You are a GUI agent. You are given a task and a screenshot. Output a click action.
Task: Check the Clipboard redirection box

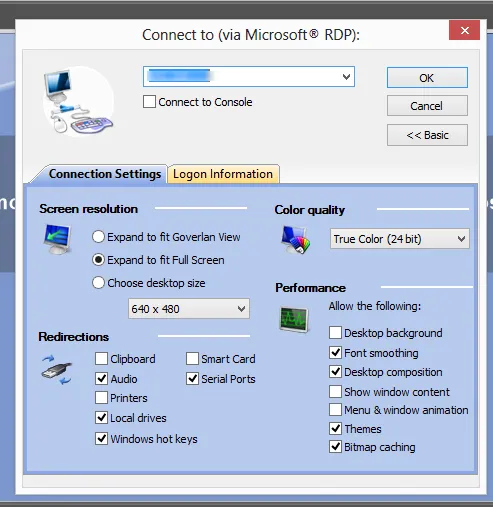[101, 359]
